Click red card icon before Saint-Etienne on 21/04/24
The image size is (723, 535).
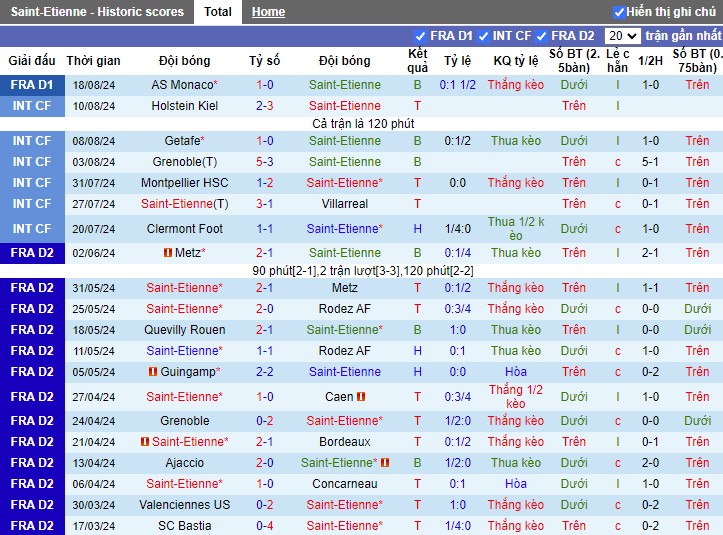145,442
